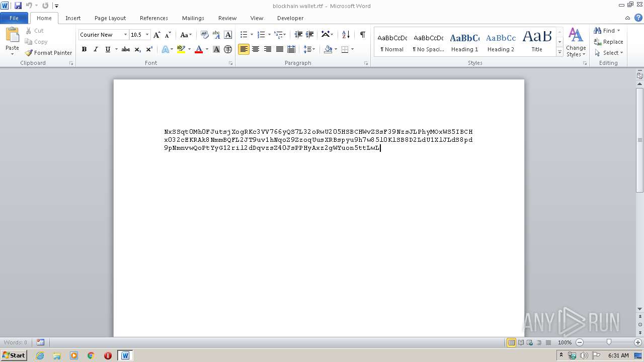Viewport: 644px width, 362px height.
Task: Toggle Show/Hide paragraph marks
Action: point(363,35)
